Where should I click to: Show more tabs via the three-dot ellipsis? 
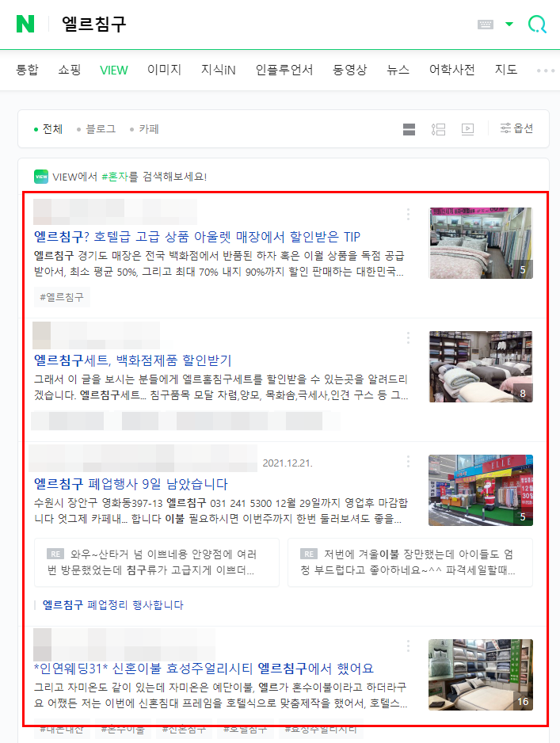tap(545, 70)
